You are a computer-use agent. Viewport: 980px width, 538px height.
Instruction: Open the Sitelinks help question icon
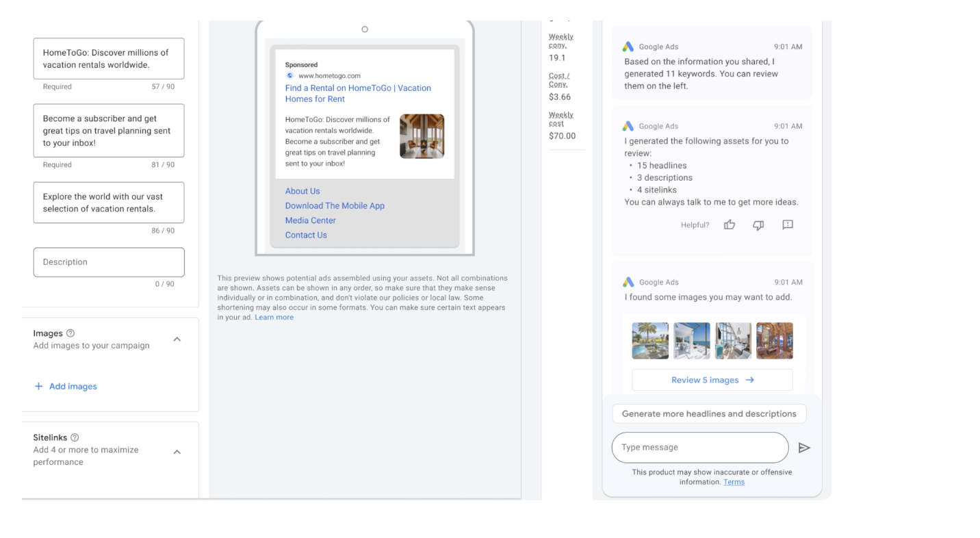point(75,437)
